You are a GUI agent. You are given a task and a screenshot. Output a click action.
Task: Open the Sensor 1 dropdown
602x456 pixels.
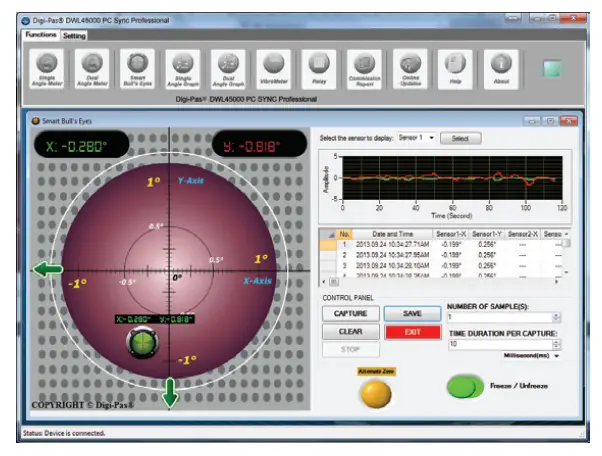[416, 138]
